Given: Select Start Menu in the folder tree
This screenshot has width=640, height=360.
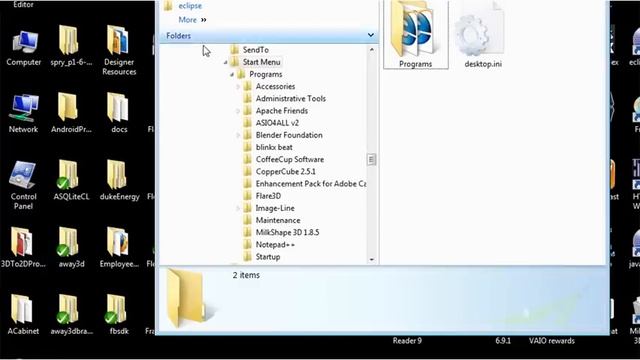Looking at the screenshot, I should coord(261,62).
